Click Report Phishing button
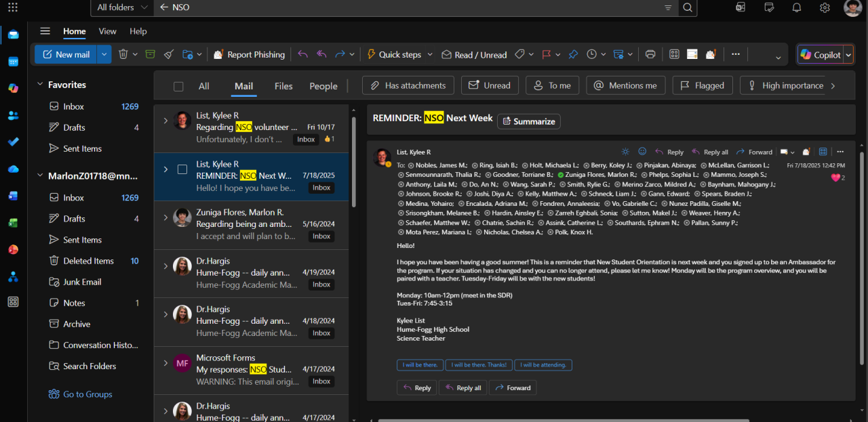The width and height of the screenshot is (868, 422). [249, 54]
